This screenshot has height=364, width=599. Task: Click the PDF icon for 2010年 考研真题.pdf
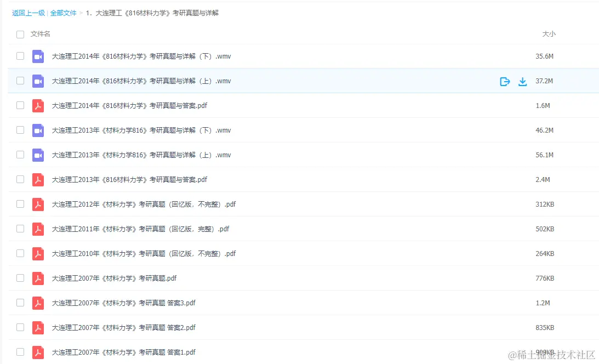(38, 254)
